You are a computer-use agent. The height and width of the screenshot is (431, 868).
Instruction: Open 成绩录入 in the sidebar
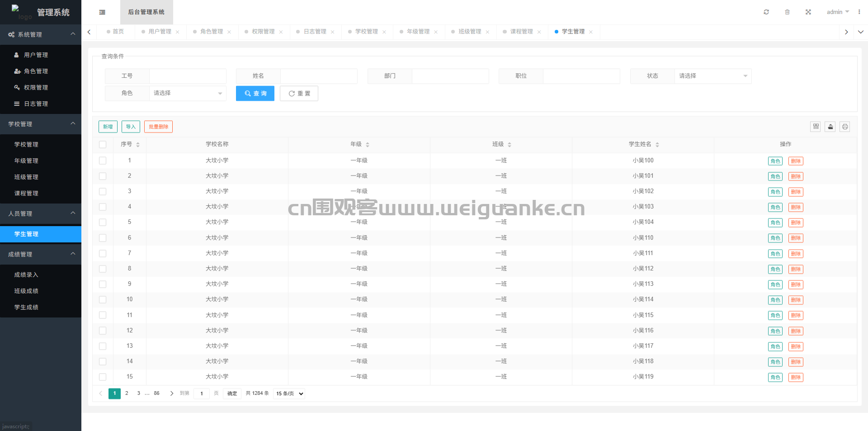click(41, 275)
